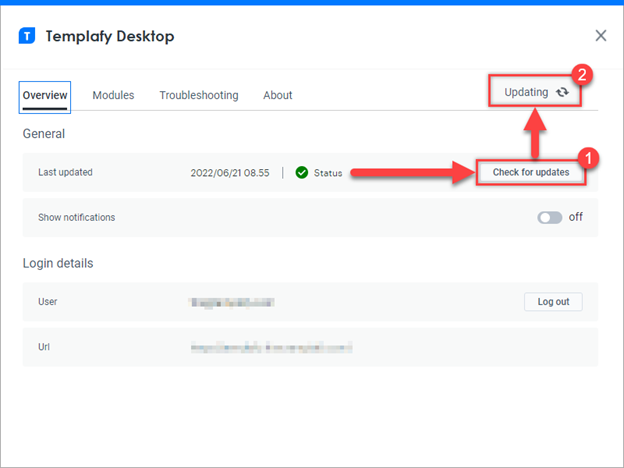Toggle the Show notifications switch

[x=550, y=217]
